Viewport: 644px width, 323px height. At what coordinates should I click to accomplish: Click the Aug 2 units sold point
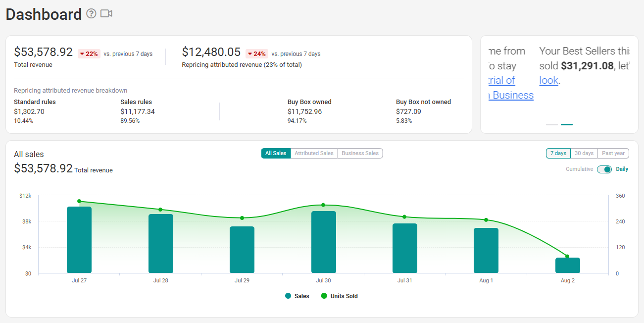click(x=567, y=257)
